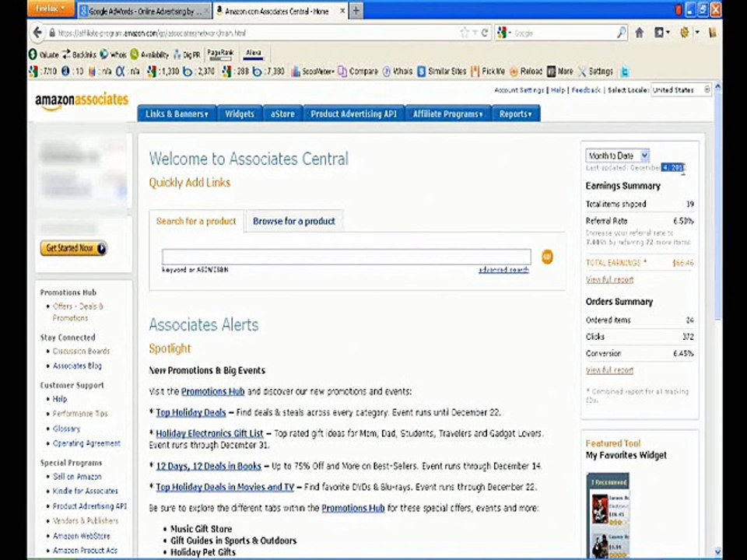The width and height of the screenshot is (747, 560).
Task: Click the Feedback link
Action: 586,90
